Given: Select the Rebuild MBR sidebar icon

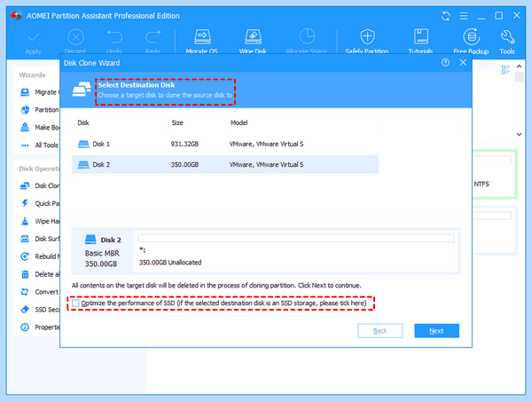Looking at the screenshot, I should tap(25, 256).
